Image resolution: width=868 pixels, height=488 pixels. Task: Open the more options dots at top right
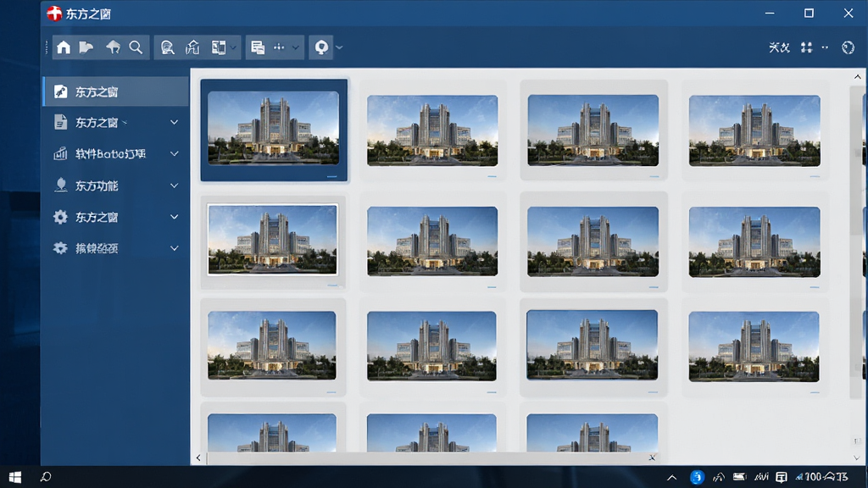pyautogui.click(x=825, y=47)
